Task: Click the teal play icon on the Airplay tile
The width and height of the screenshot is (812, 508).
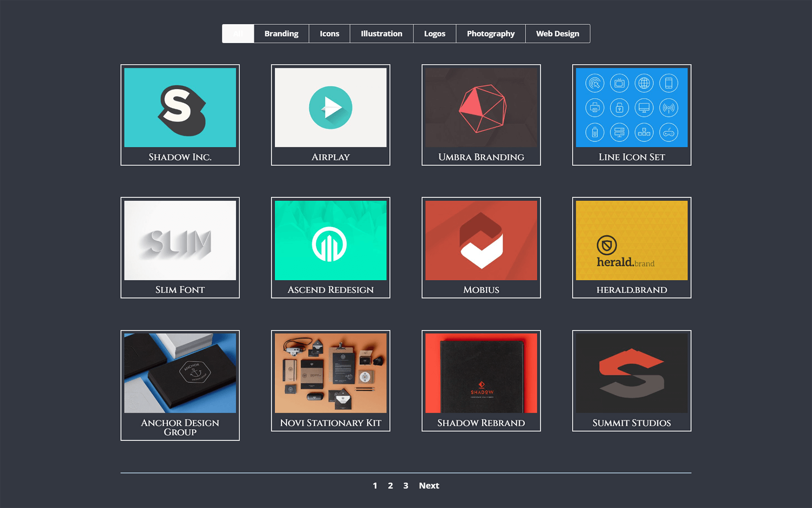Action: (x=331, y=107)
